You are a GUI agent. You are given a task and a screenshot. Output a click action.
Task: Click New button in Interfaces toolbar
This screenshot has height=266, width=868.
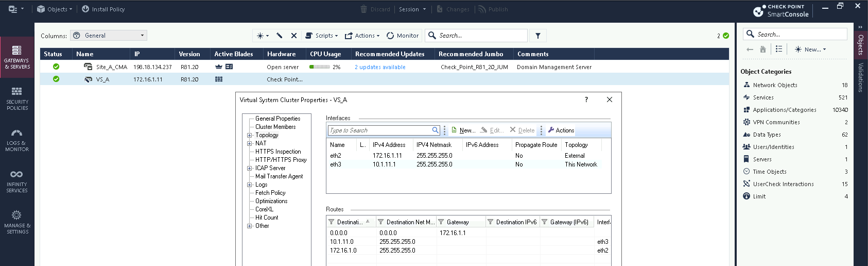463,130
